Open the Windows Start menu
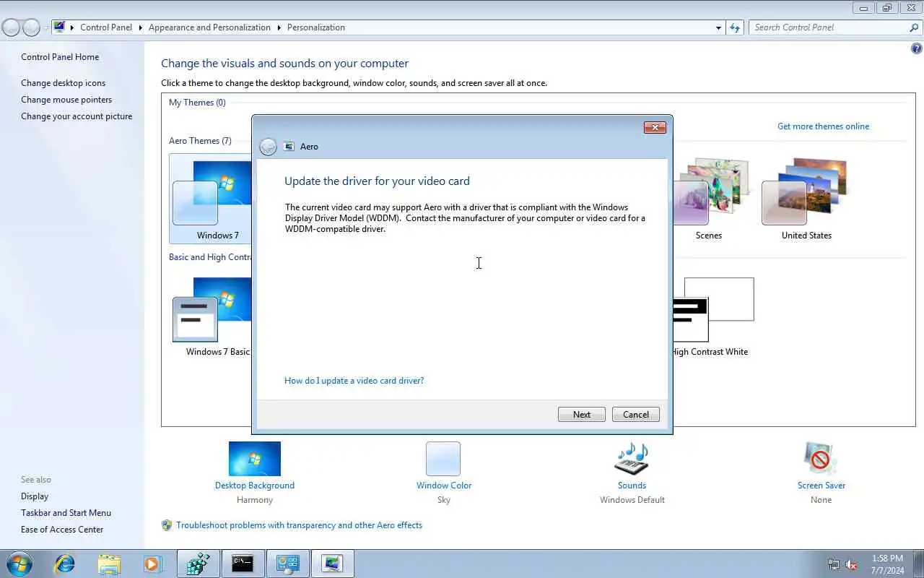This screenshot has height=578, width=924. tap(19, 564)
